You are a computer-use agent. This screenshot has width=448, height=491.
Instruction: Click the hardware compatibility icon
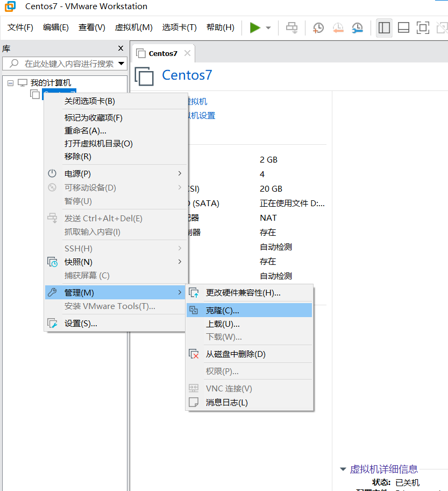pos(194,293)
